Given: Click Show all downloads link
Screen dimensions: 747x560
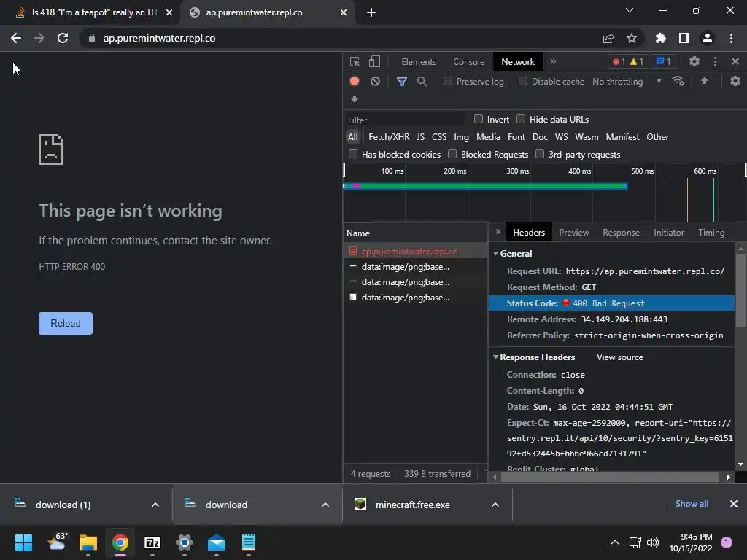Looking at the screenshot, I should pyautogui.click(x=692, y=504).
